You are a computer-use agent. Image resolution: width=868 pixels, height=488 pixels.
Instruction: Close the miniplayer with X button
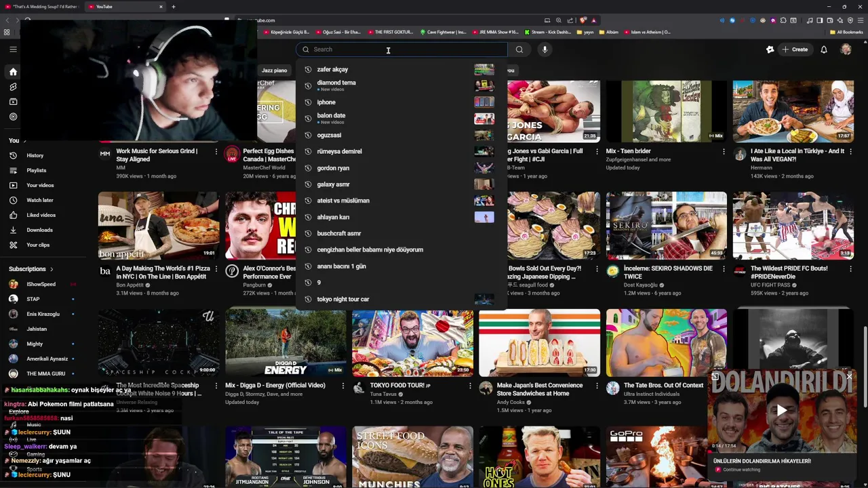849,377
